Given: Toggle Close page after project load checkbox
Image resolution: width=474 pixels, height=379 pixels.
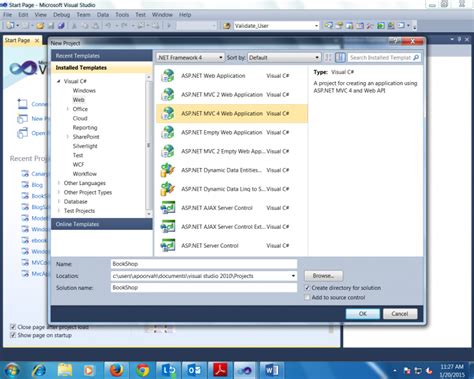Looking at the screenshot, I should (13, 327).
